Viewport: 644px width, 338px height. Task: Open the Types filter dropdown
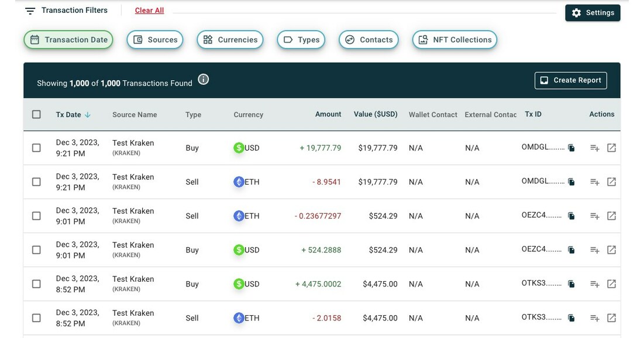click(x=301, y=39)
